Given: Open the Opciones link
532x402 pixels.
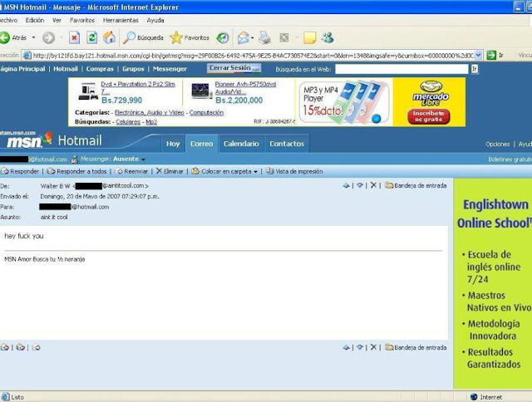Looking at the screenshot, I should [x=497, y=144].
